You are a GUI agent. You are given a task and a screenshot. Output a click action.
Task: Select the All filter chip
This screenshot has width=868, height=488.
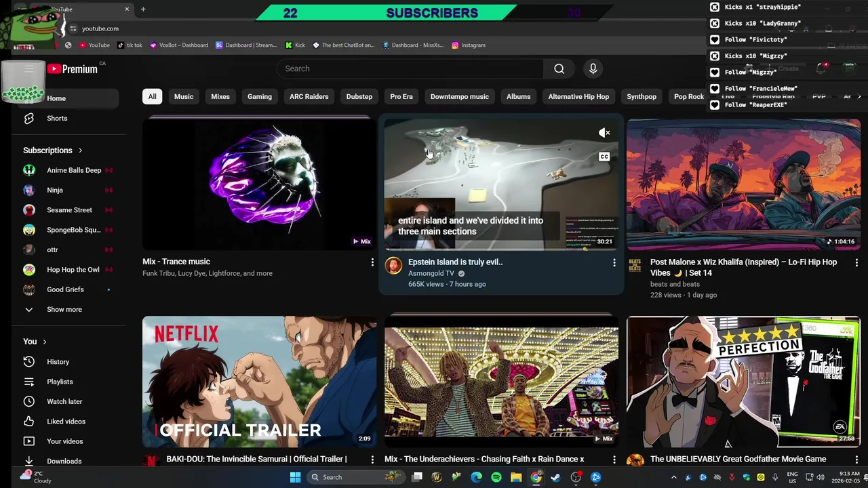coord(152,96)
